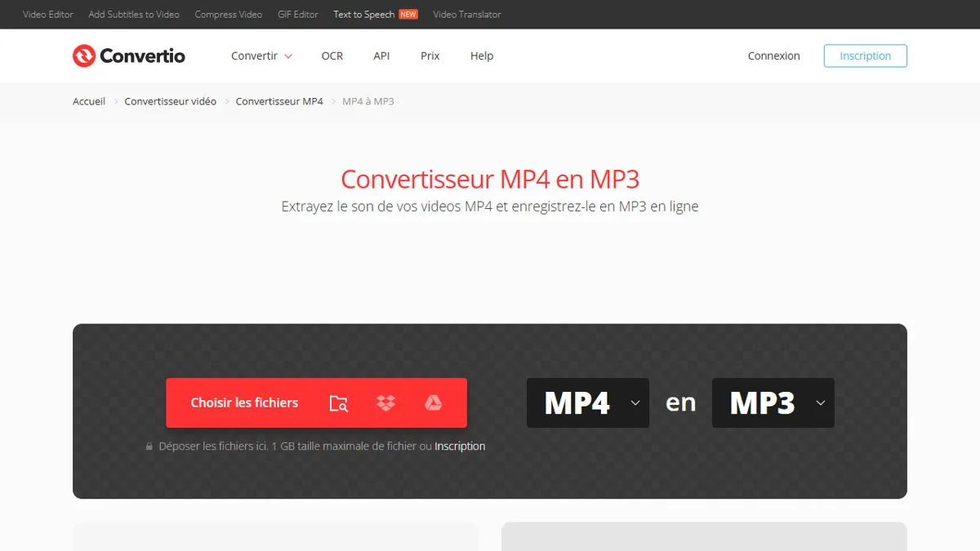
Task: Click the MP4 à MP3 breadcrumb text
Action: [x=368, y=101]
